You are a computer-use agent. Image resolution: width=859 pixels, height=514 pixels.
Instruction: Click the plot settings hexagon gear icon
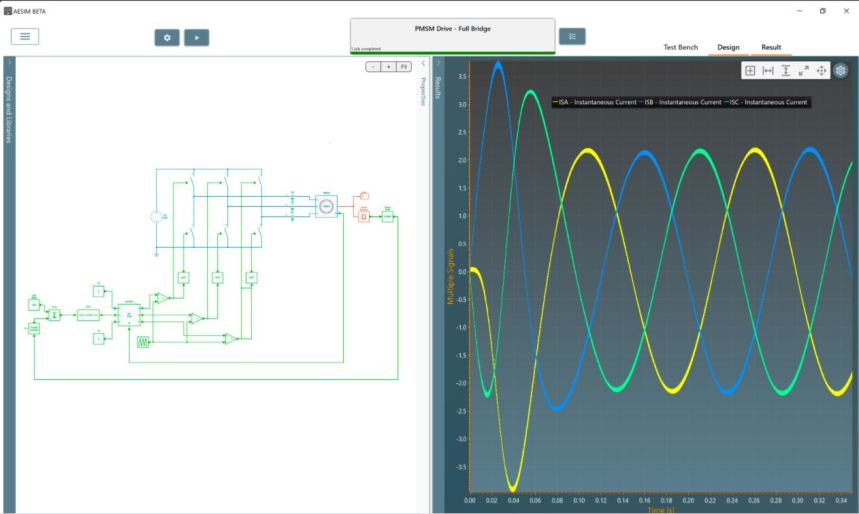coord(841,70)
